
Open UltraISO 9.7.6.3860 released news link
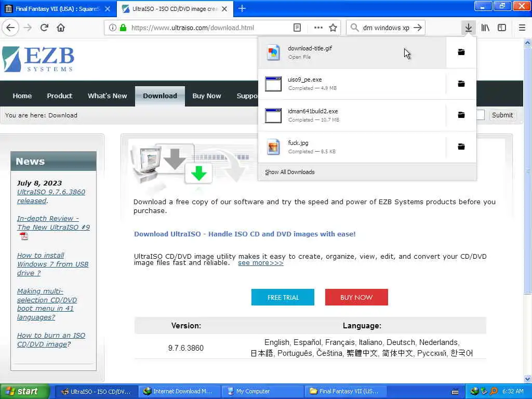point(51,196)
